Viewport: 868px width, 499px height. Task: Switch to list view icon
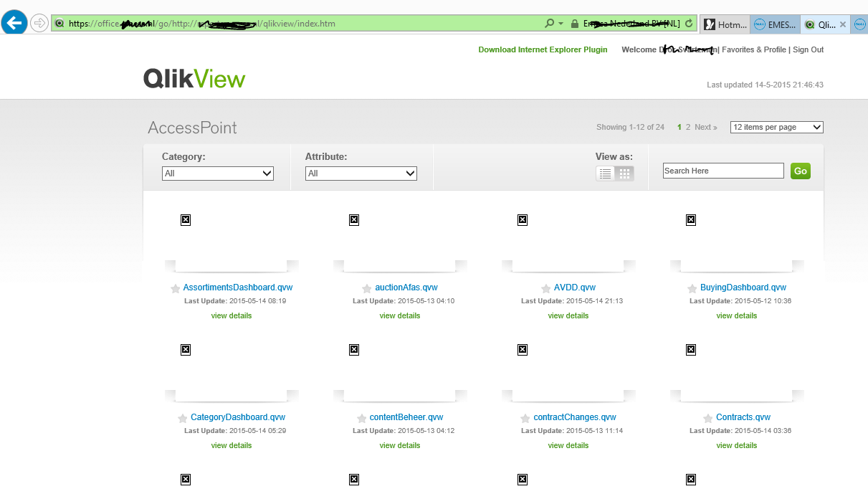[606, 174]
